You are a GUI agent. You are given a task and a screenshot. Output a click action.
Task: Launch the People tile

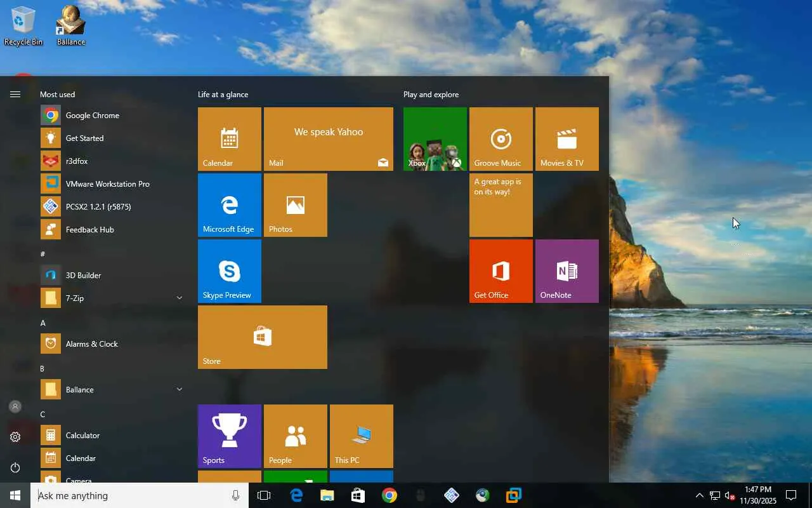point(296,436)
